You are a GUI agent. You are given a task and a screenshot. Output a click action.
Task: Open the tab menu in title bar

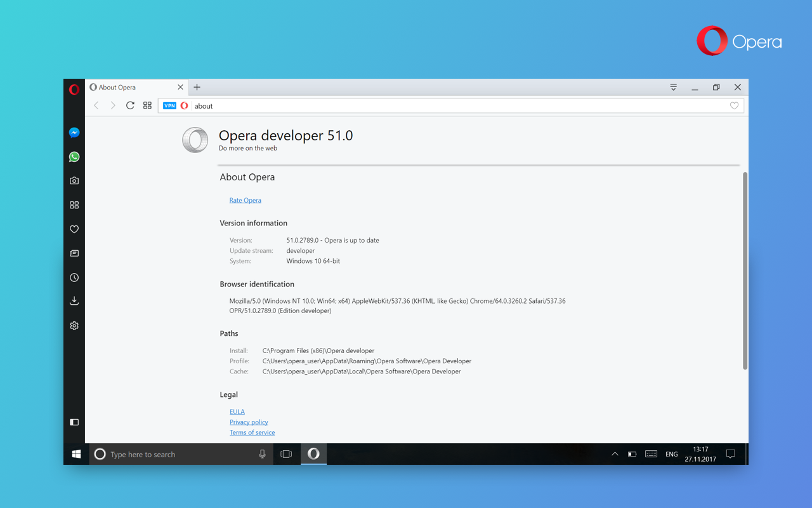click(674, 87)
